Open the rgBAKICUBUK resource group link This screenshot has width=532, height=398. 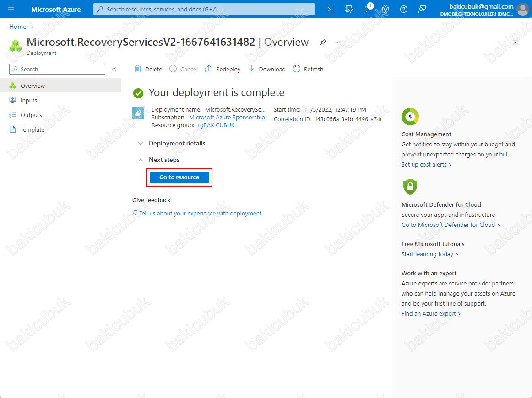coord(216,125)
